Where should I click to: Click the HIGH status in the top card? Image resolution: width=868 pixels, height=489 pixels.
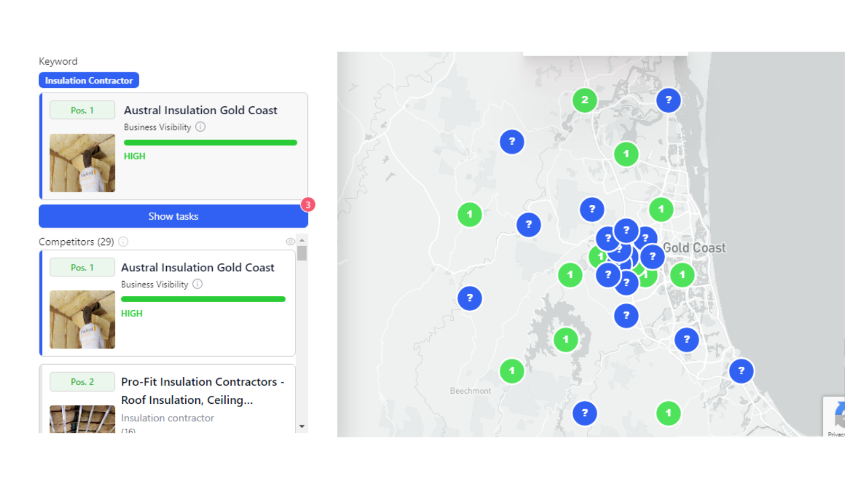pyautogui.click(x=134, y=156)
